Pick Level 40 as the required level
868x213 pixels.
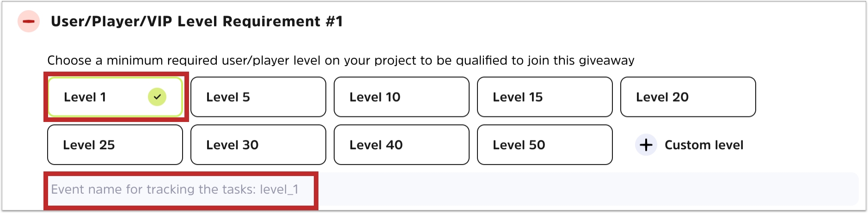401,145
